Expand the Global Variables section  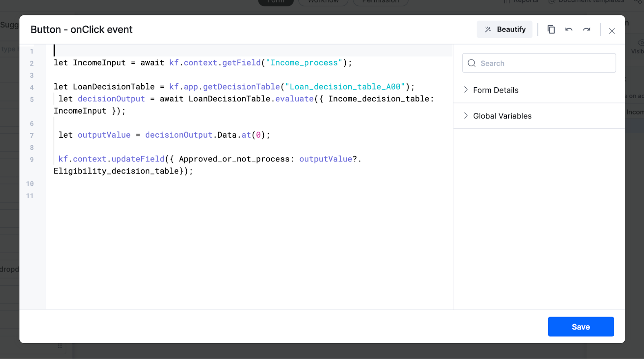click(539, 116)
